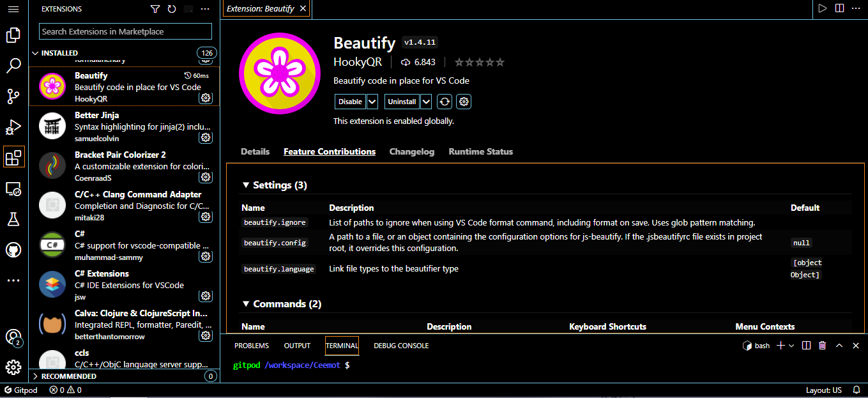Open the Changelog tab
This screenshot has width=868, height=398.
pyautogui.click(x=412, y=152)
